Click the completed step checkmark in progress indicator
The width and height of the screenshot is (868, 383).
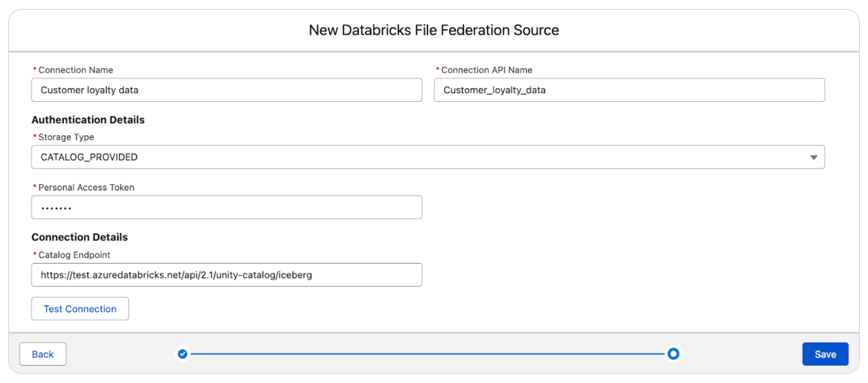[x=182, y=354]
